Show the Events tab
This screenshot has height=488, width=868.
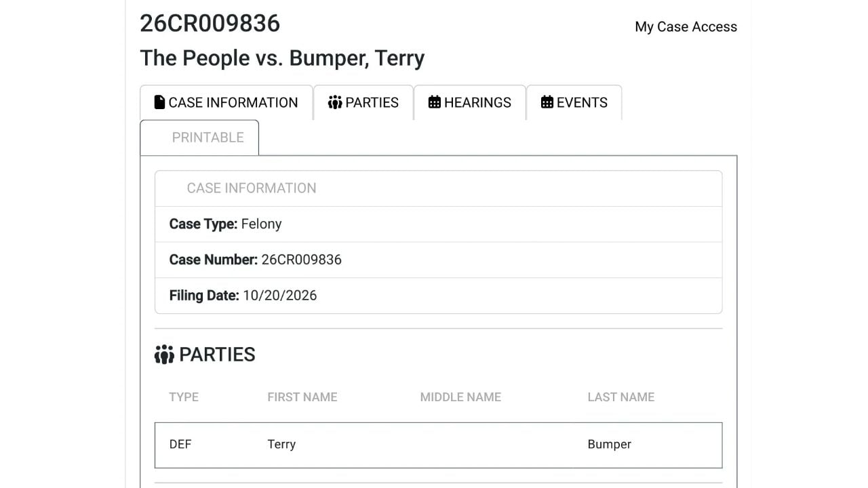pyautogui.click(x=574, y=102)
